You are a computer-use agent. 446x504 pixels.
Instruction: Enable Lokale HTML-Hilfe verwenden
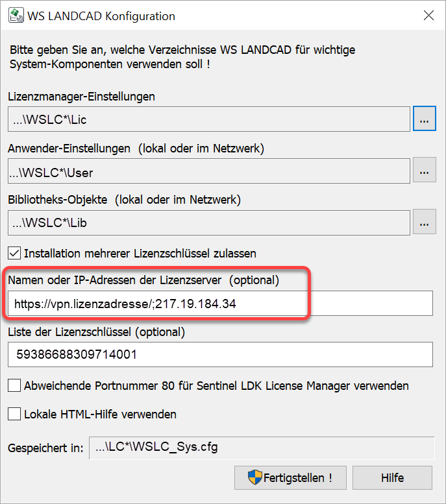(x=14, y=414)
